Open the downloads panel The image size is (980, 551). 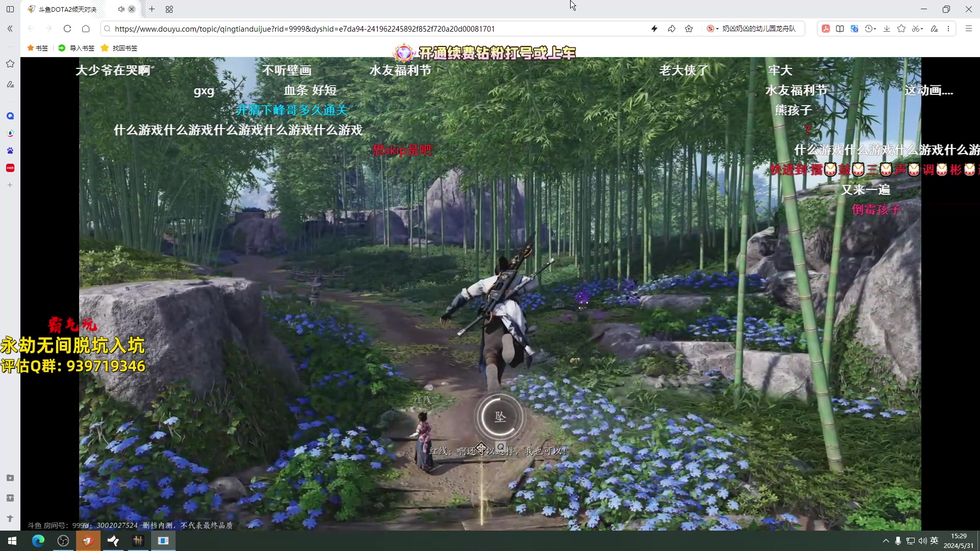pyautogui.click(x=887, y=29)
